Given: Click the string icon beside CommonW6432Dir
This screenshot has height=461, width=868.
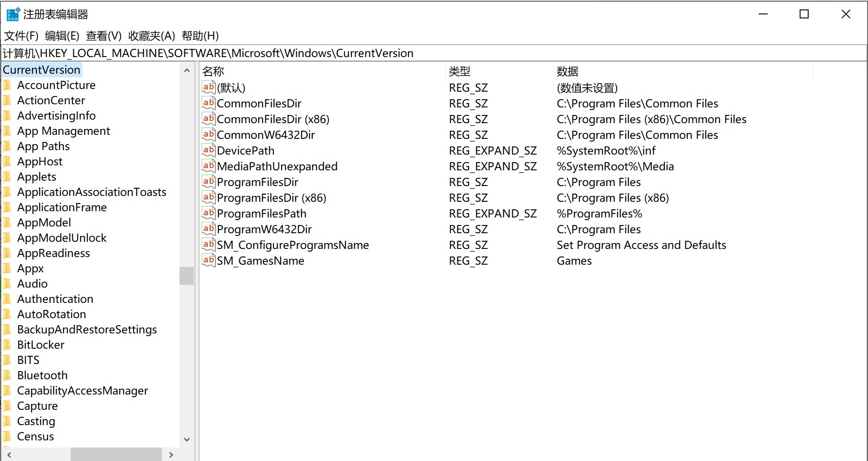Looking at the screenshot, I should coord(209,134).
